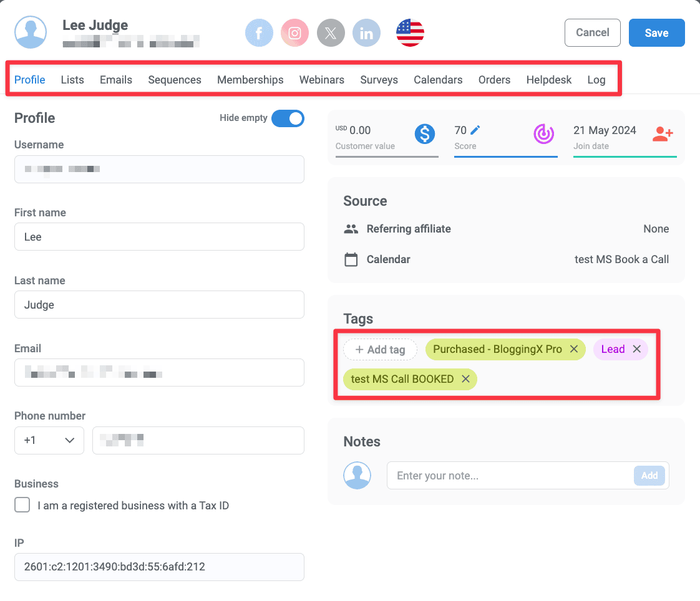Click the Customer value dollar icon

click(x=424, y=134)
